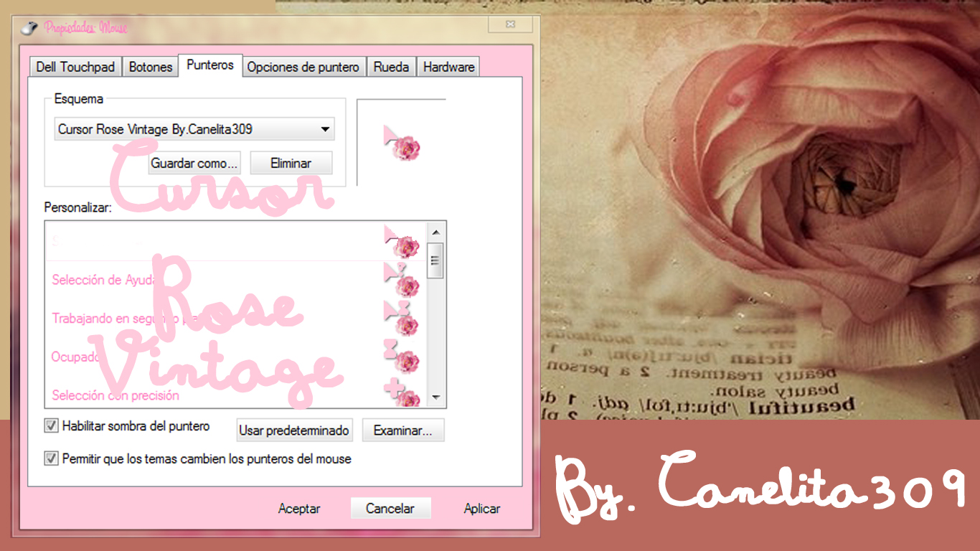Uncheck permitir que los temas cambien los punteros
This screenshot has width=980, height=551.
coord(50,458)
